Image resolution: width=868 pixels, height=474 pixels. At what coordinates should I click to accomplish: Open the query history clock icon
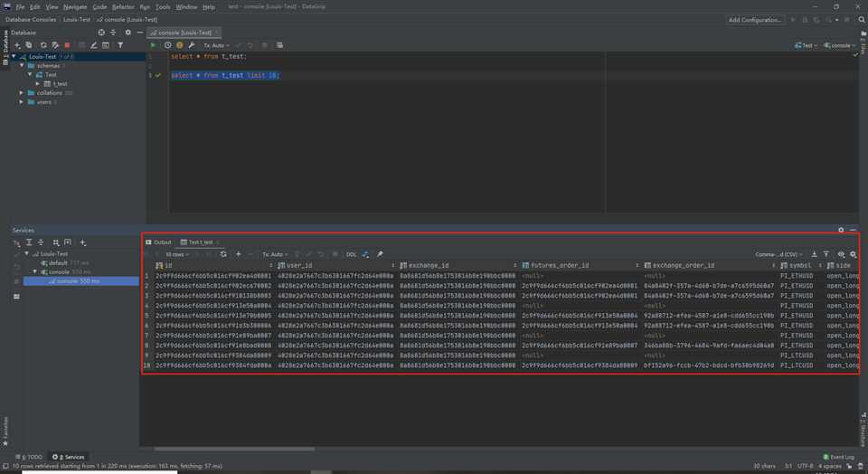pyautogui.click(x=168, y=45)
